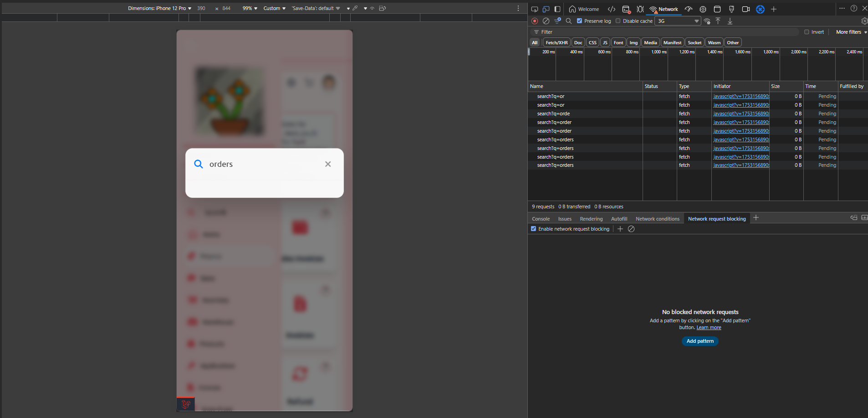Open the initiator link of search?q=orde

pyautogui.click(x=741, y=114)
